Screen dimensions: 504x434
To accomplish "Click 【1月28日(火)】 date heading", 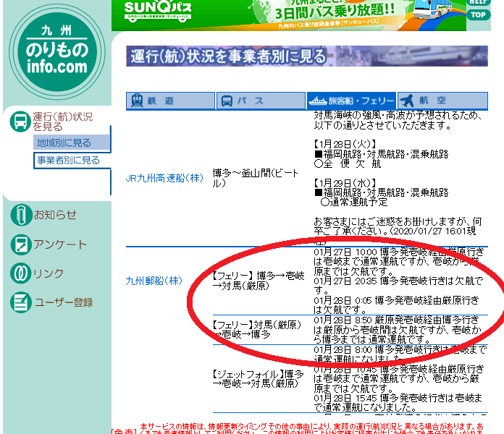I will (x=345, y=144).
